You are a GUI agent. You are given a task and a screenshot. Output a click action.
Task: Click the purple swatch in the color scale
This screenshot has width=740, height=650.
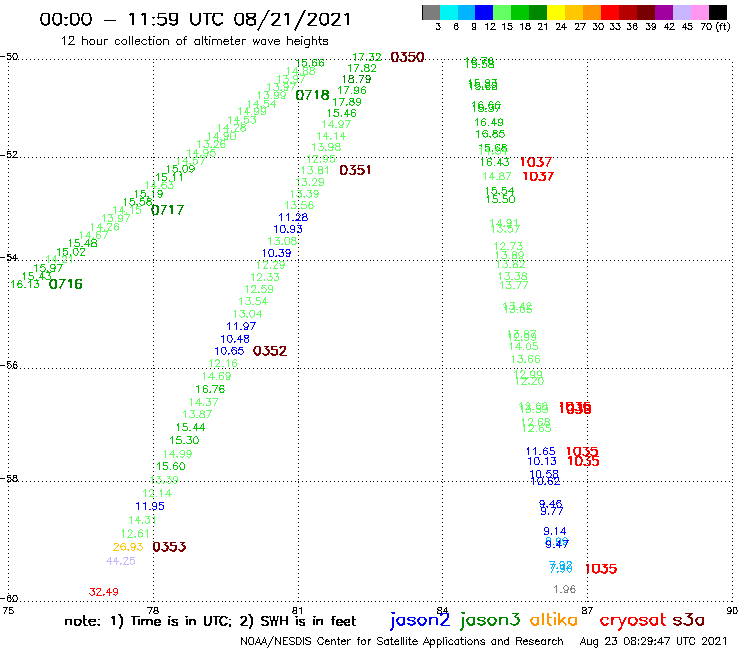pyautogui.click(x=663, y=12)
